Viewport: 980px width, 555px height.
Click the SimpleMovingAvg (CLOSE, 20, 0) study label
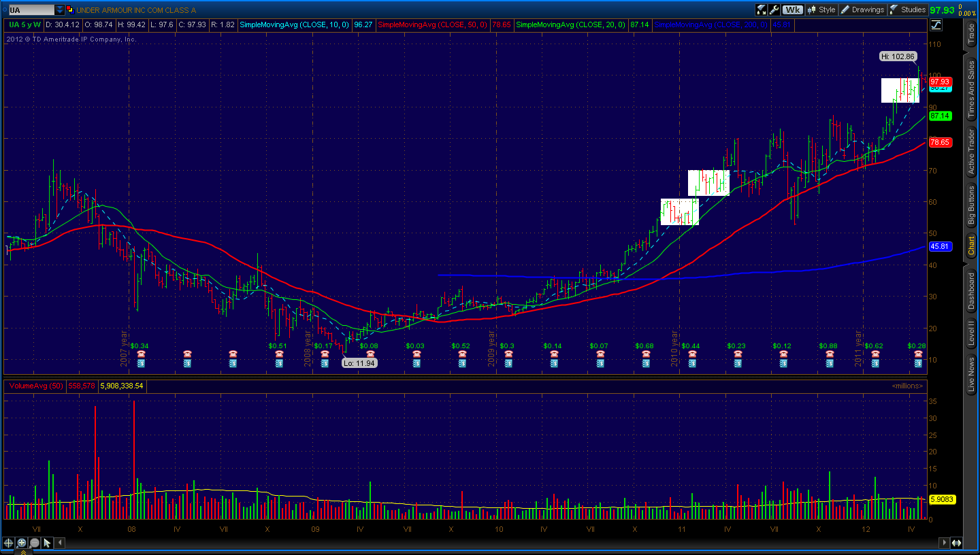click(572, 25)
